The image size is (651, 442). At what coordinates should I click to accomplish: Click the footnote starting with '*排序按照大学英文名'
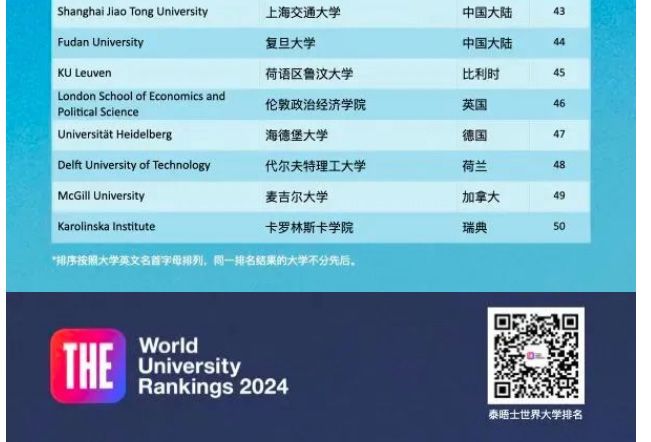(204, 261)
